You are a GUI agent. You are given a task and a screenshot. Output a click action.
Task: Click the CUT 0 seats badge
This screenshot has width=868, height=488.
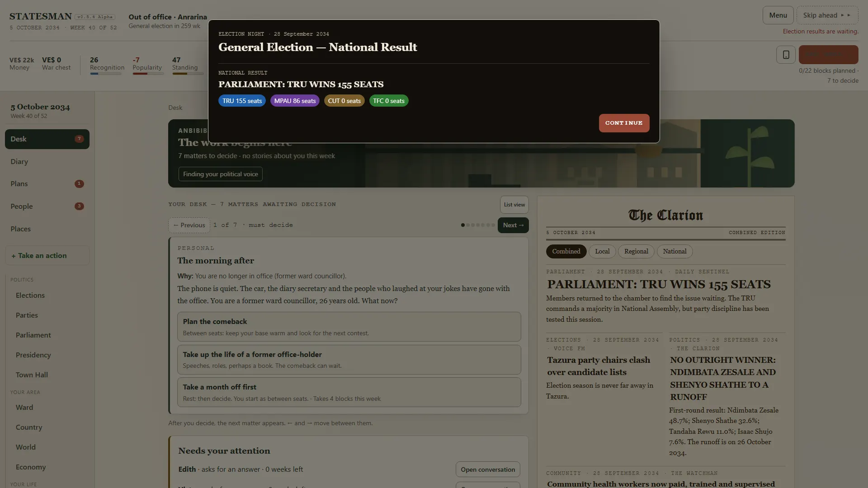point(344,101)
